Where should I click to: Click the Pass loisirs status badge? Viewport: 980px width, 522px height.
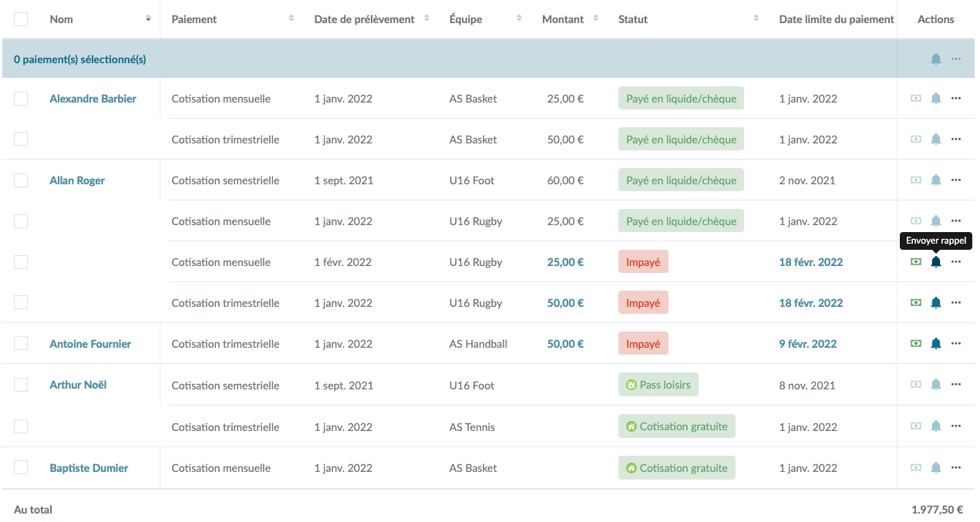coord(658,385)
